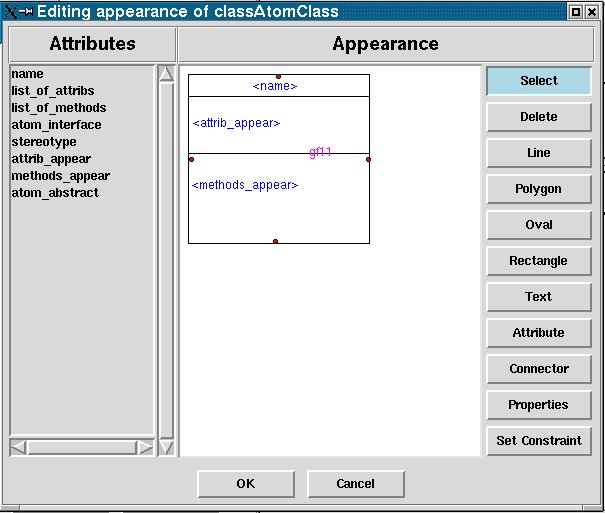Click the <methods_appear> text on canvas
This screenshot has width=605, height=513.
click(x=245, y=185)
